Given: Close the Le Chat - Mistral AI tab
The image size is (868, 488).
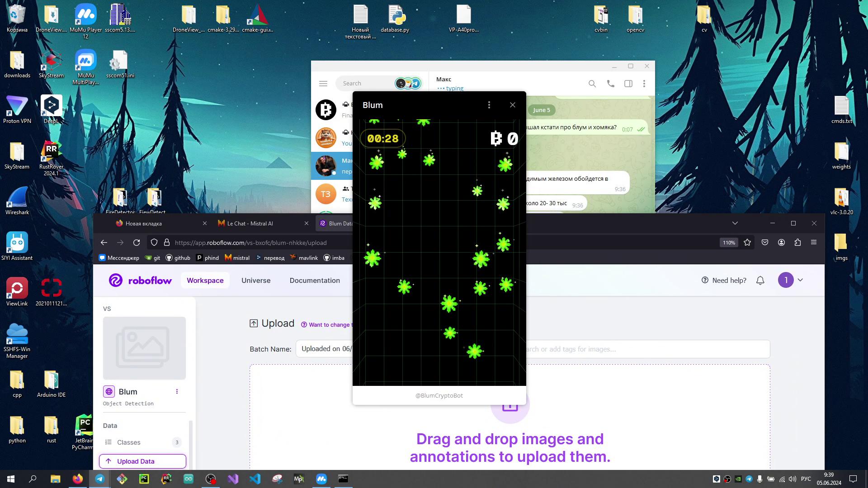Looking at the screenshot, I should pyautogui.click(x=307, y=224).
